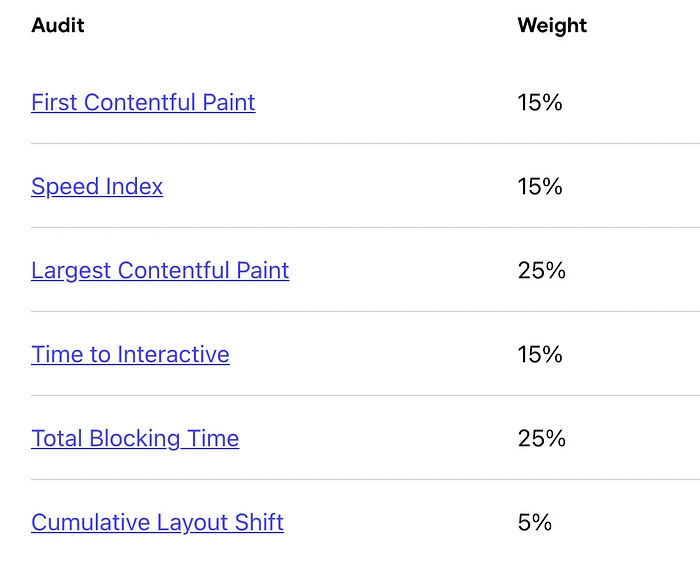This screenshot has width=700, height=564.
Task: Click the 5% weight for Cumulative Layout Shift
Action: coord(535,522)
